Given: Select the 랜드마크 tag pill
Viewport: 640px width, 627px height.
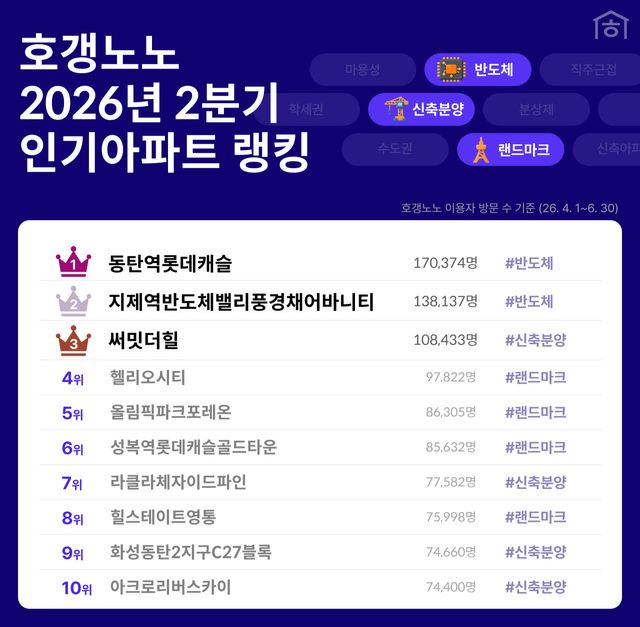Looking at the screenshot, I should [x=511, y=149].
